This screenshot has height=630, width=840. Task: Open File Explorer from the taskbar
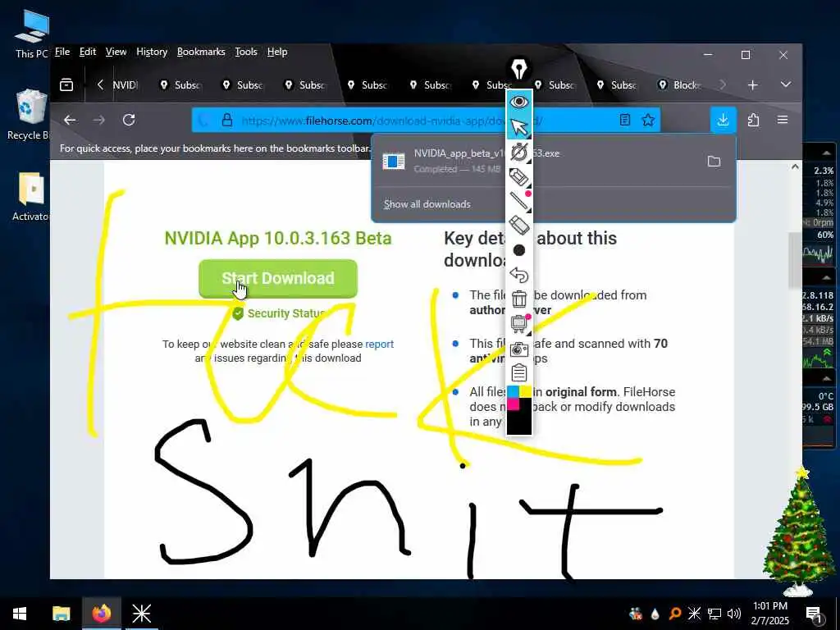(61, 614)
